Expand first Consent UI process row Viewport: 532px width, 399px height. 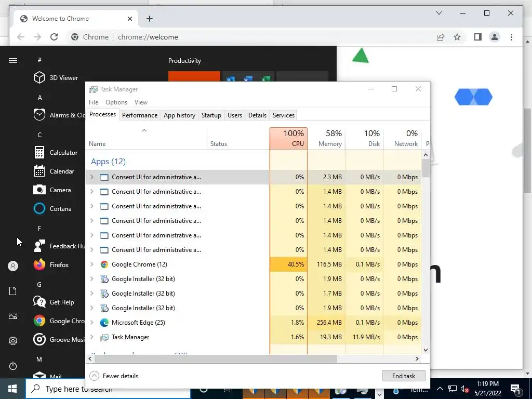click(91, 177)
